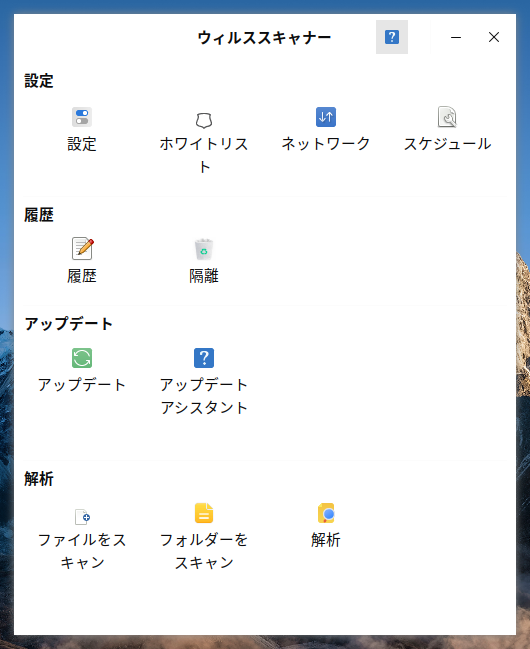This screenshot has height=649, width=530.
Task: Click the ネットワーク text label
Action: (326, 144)
